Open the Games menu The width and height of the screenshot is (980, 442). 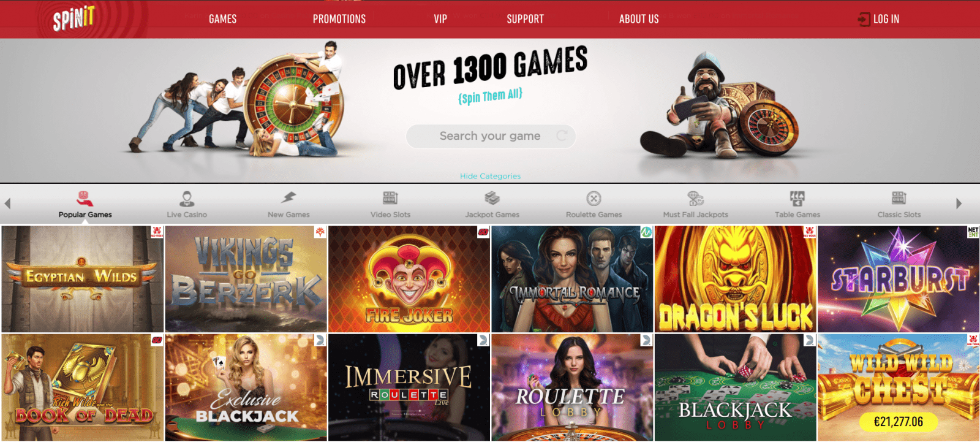coord(222,19)
